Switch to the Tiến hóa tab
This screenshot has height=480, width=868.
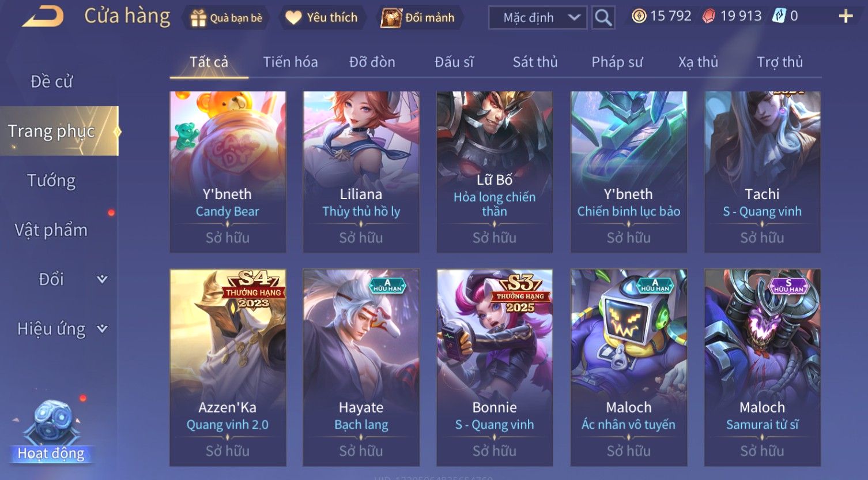[x=290, y=62]
